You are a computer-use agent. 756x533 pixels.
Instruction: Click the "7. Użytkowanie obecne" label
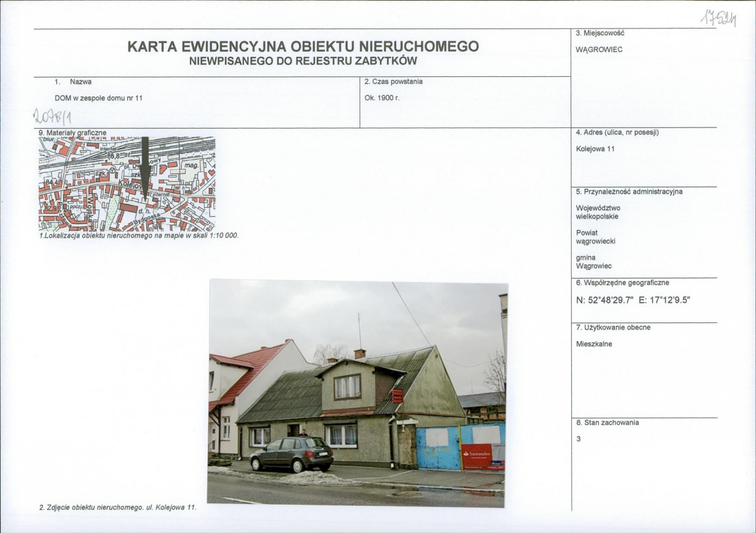click(613, 328)
